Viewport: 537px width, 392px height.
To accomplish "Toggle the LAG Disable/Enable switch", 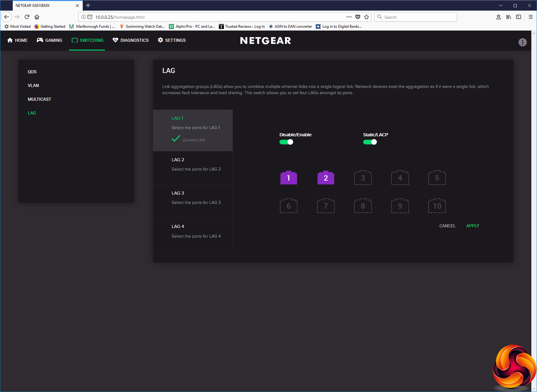I will point(286,142).
